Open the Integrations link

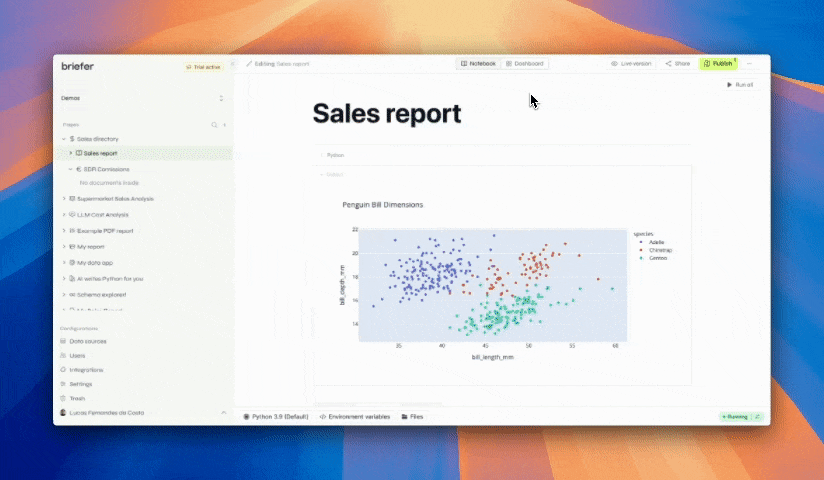pos(86,370)
